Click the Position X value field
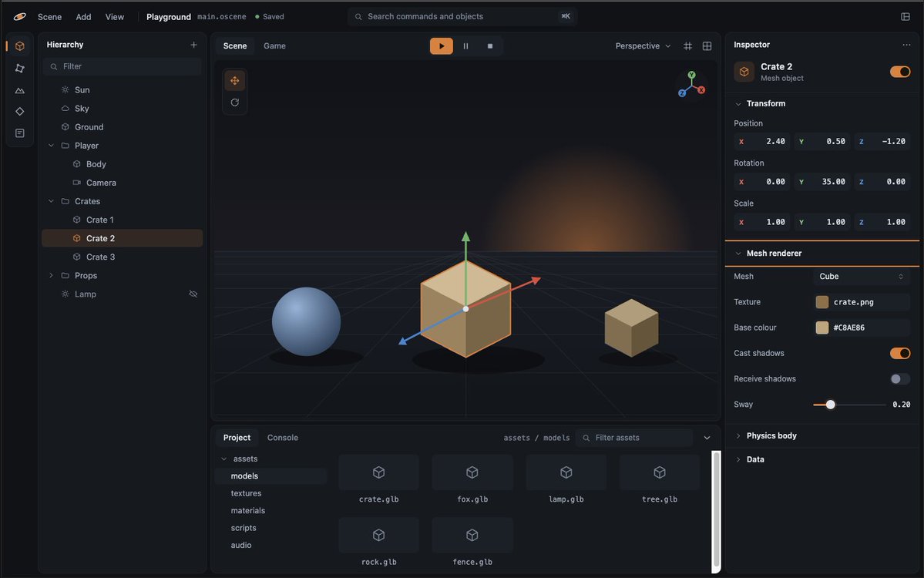924x578 pixels. click(762, 141)
